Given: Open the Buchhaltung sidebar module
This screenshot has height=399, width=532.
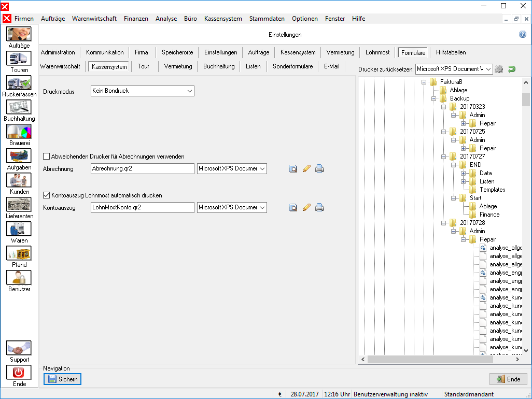Looking at the screenshot, I should pos(19,107).
